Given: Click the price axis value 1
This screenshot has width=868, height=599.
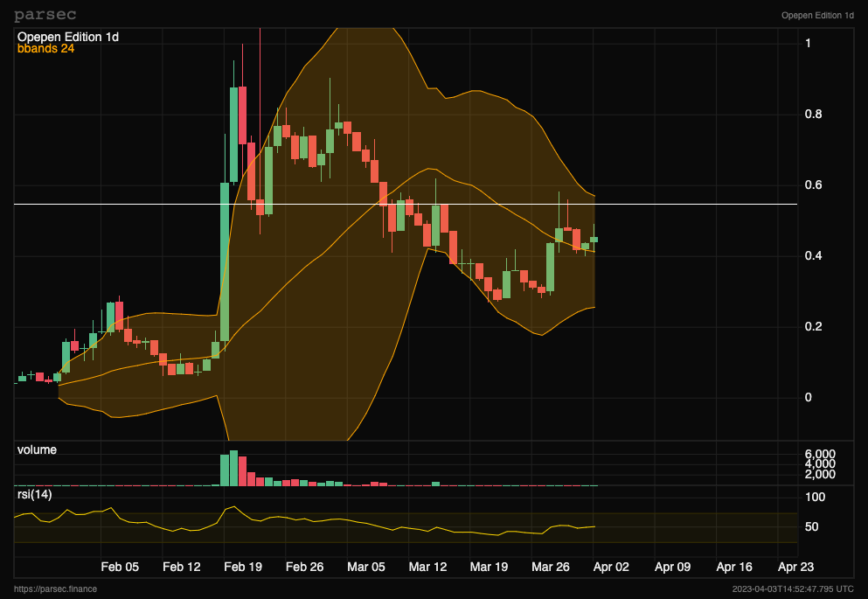Looking at the screenshot, I should click(809, 43).
